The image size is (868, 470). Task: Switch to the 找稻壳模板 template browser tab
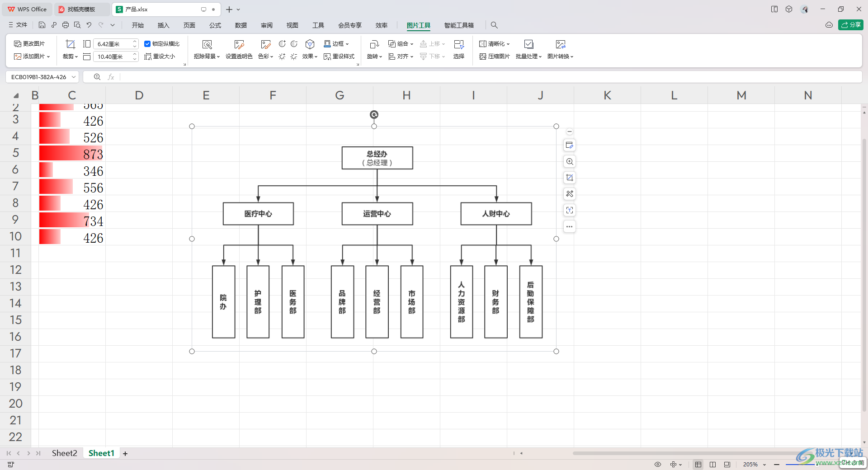81,9
